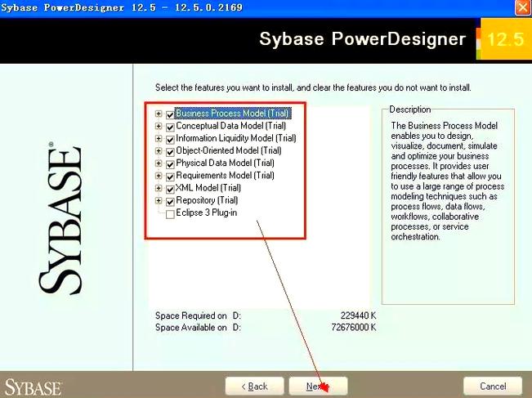Screen dimensions: 532x398
Task: Uncheck the Conceptual Data Model checkbox
Action: (170, 127)
